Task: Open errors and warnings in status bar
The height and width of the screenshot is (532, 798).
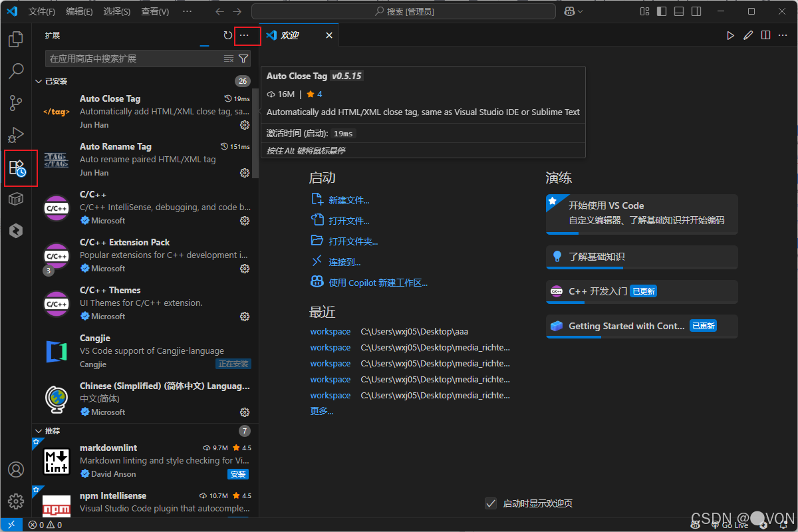Action: (45, 525)
